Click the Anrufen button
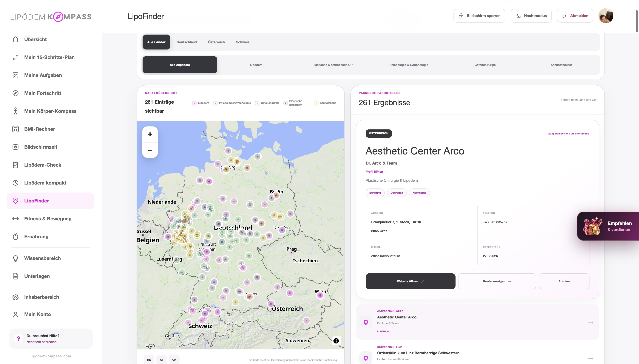 click(564, 281)
